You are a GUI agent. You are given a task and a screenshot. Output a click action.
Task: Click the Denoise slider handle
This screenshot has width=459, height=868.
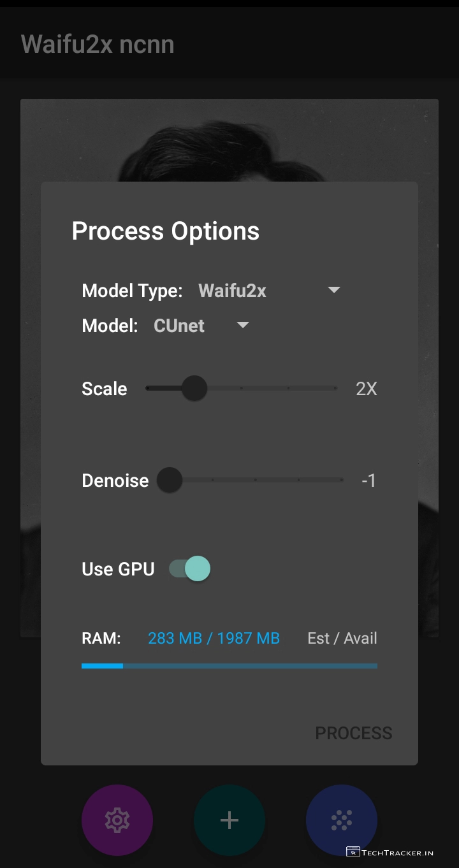(x=170, y=480)
